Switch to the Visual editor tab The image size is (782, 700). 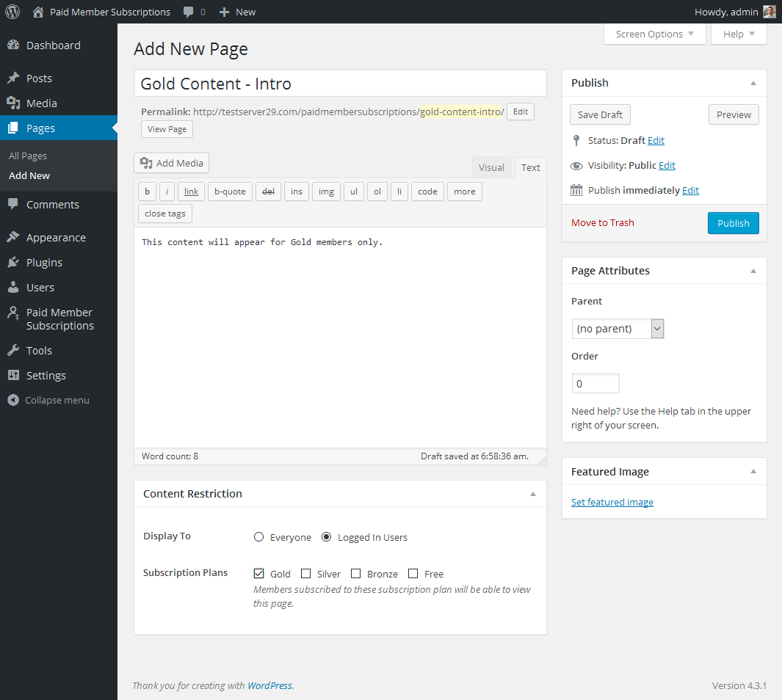[491, 167]
